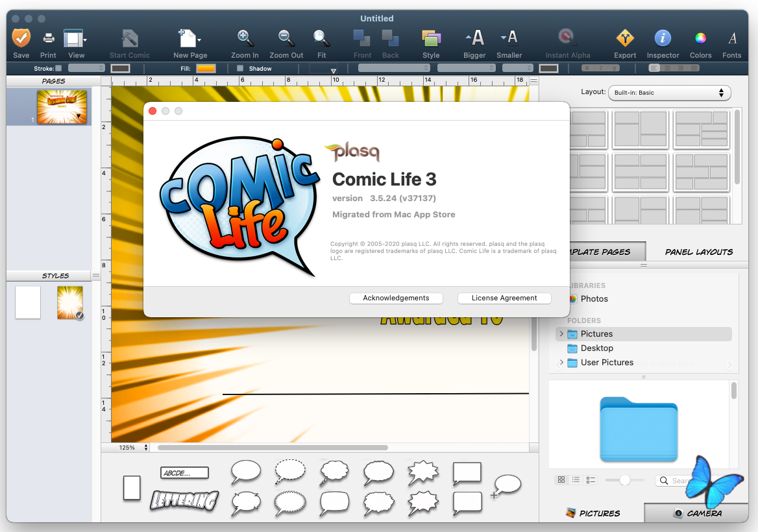The height and width of the screenshot is (532, 758).
Task: Select Photos library
Action: pyautogui.click(x=594, y=299)
